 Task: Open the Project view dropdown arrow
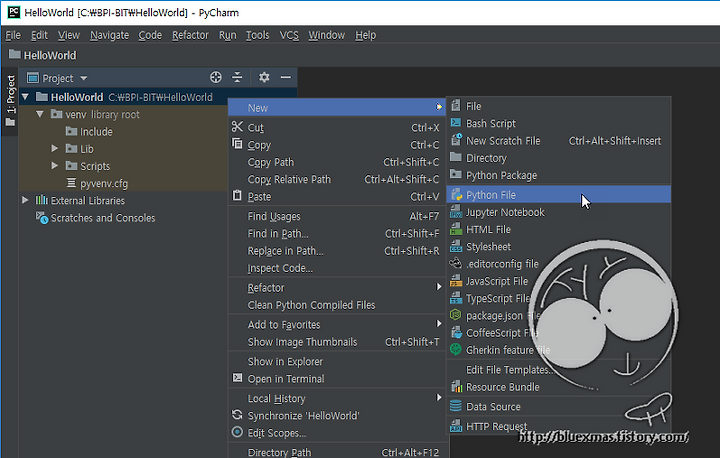click(84, 79)
